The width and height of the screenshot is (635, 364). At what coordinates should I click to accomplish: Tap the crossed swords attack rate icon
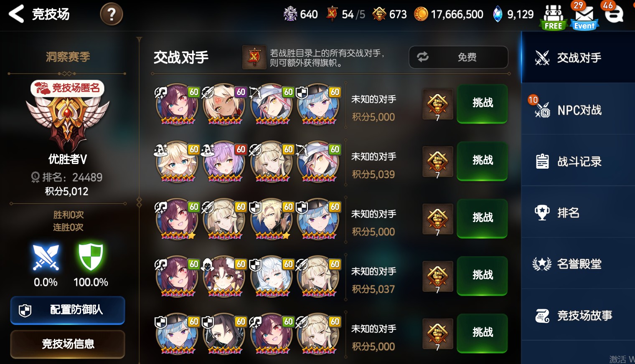[x=46, y=257]
